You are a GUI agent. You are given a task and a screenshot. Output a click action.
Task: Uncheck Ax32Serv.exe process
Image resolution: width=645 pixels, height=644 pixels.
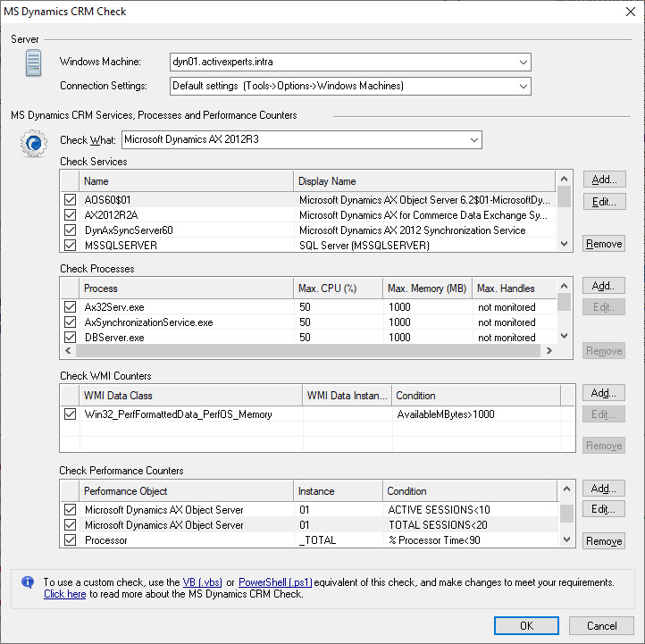pos(70,307)
